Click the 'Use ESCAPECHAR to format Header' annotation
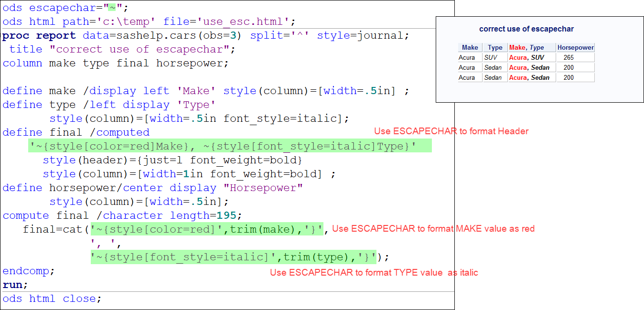 tap(451, 131)
